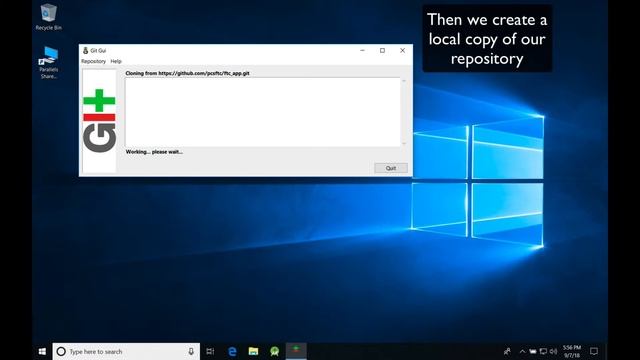Maximize the Git Gui window
The image size is (640, 360).
point(382,51)
